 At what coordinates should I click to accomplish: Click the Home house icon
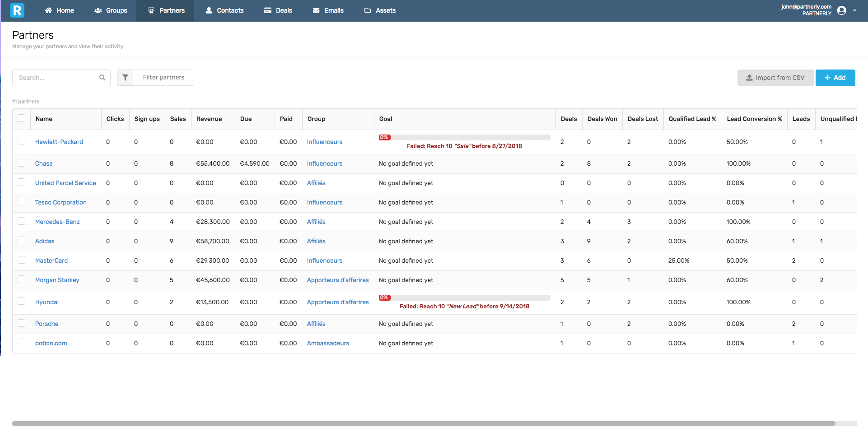pos(48,10)
